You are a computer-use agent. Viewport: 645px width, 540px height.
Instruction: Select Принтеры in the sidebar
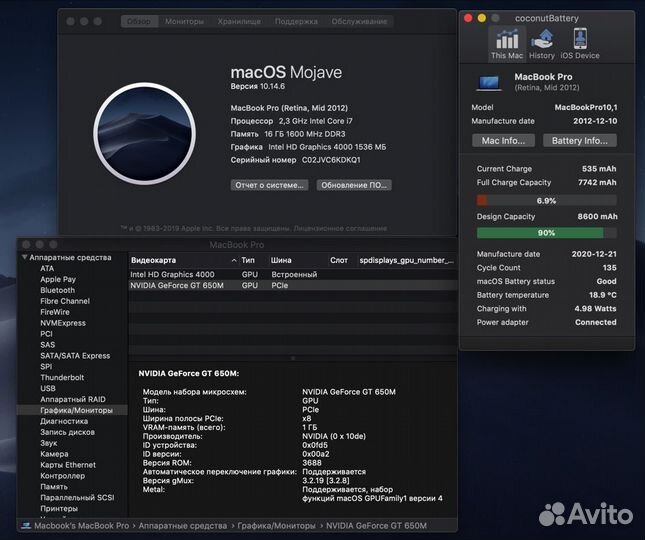pos(59,508)
